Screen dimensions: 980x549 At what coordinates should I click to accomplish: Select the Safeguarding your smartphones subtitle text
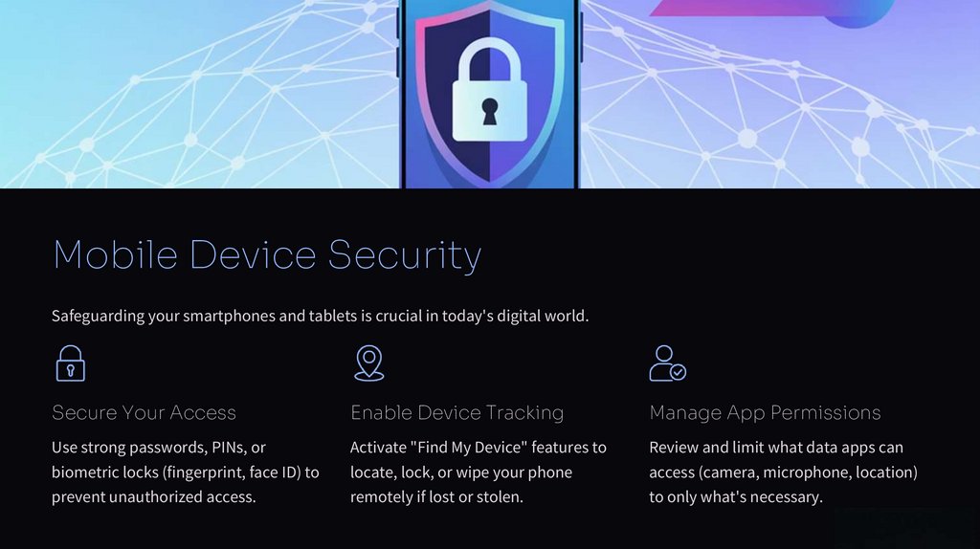320,316
